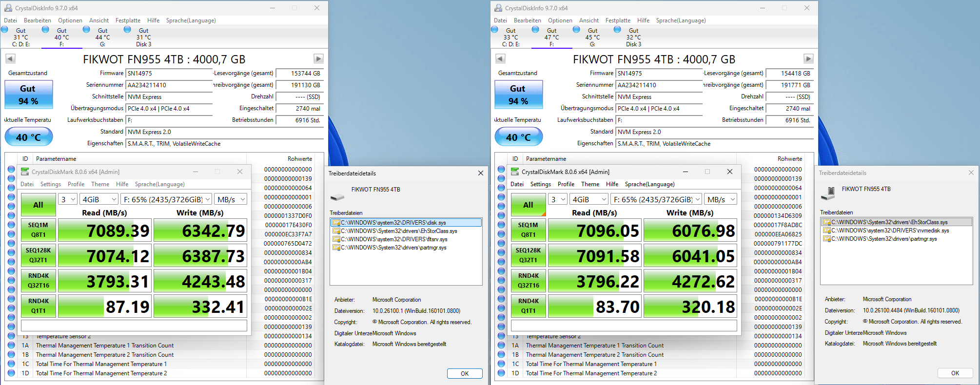The height and width of the screenshot is (385, 980).
Task: Go to previous disk in left CrystalDiskInfo window
Action: pyautogui.click(x=10, y=59)
